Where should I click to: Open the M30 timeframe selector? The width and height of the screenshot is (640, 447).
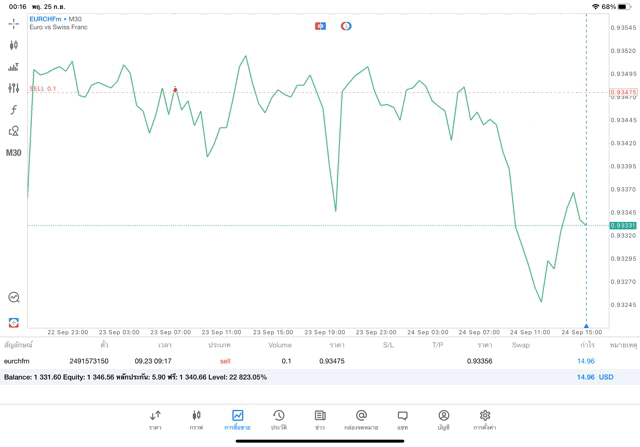pos(13,153)
